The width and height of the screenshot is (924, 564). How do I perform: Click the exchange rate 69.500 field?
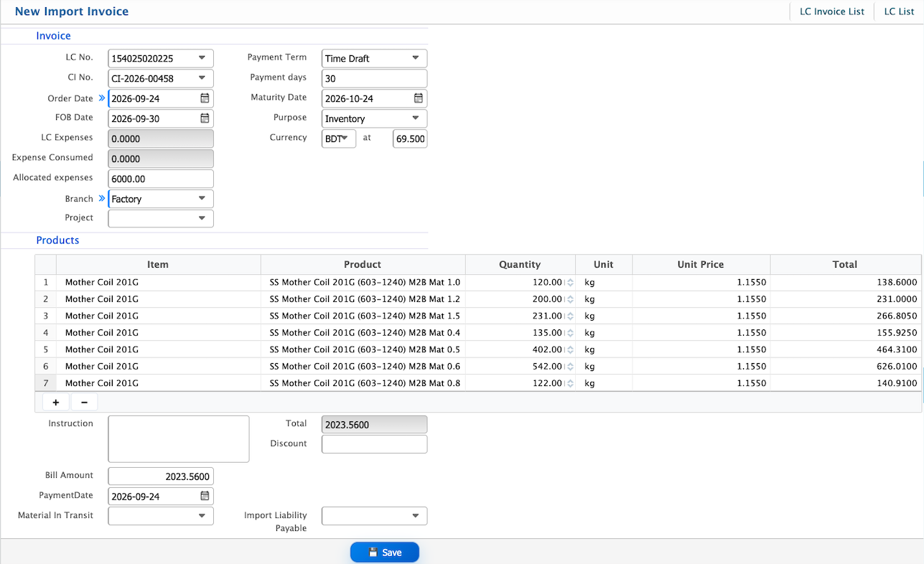coord(410,138)
